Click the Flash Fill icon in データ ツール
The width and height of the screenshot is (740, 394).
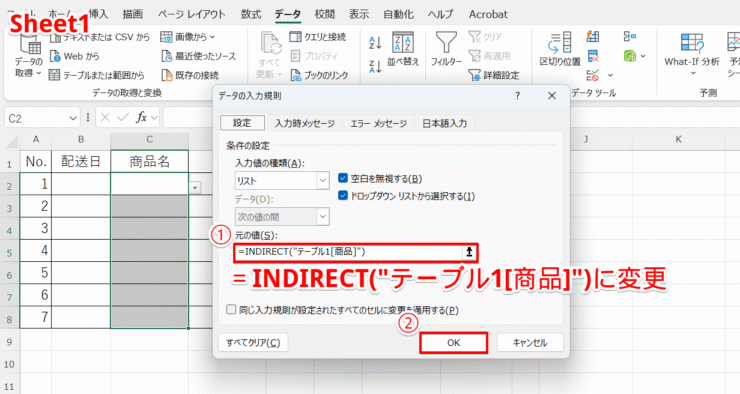pos(593,36)
